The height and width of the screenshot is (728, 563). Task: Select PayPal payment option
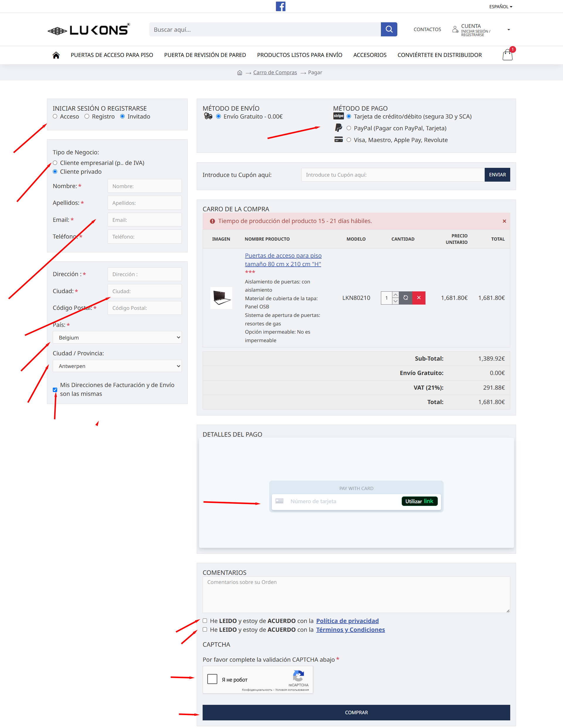(349, 128)
